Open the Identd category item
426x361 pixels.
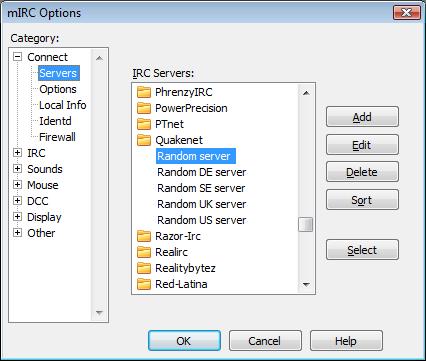pyautogui.click(x=55, y=121)
